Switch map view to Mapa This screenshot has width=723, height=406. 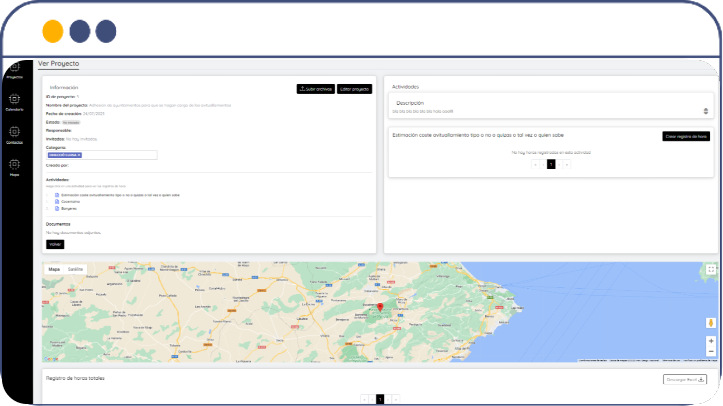pyautogui.click(x=54, y=269)
